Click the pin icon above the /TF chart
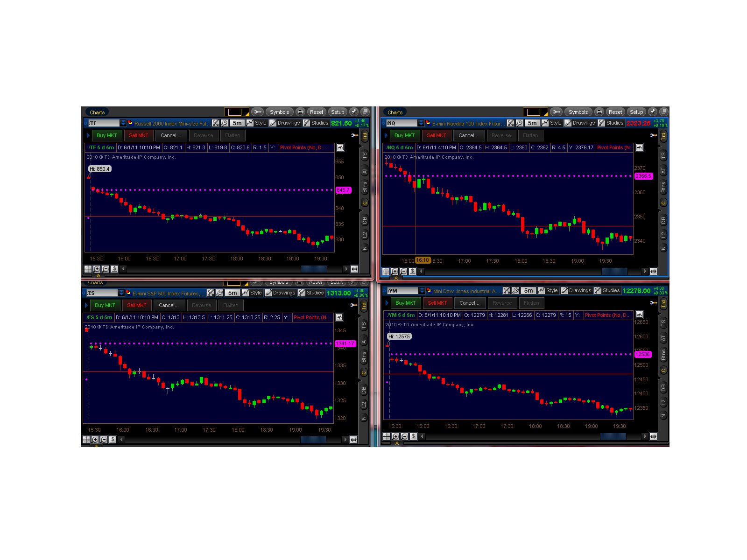This screenshot has height=560, width=747. (354, 112)
